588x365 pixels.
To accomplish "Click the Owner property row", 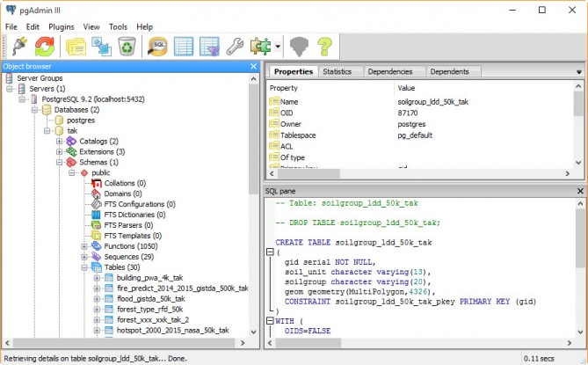I will 420,124.
